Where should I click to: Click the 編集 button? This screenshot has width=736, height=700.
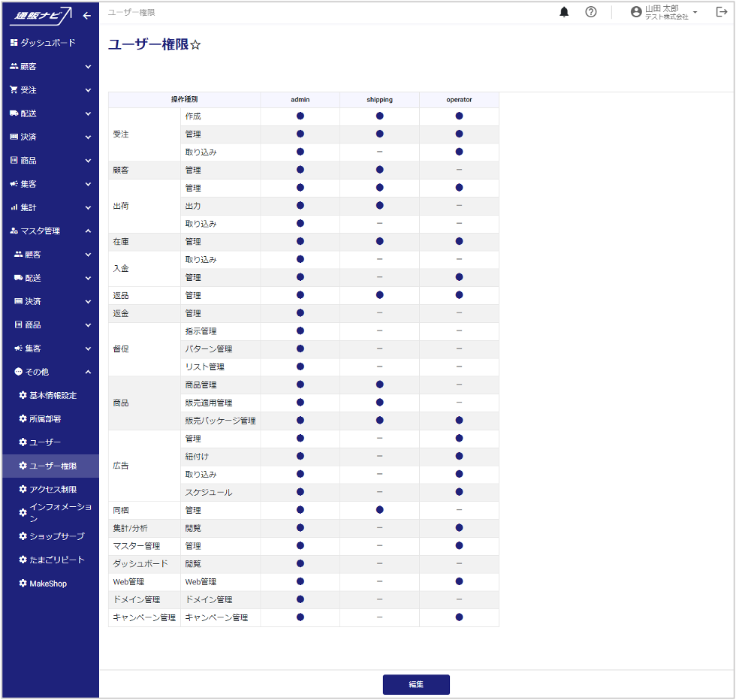click(x=416, y=684)
